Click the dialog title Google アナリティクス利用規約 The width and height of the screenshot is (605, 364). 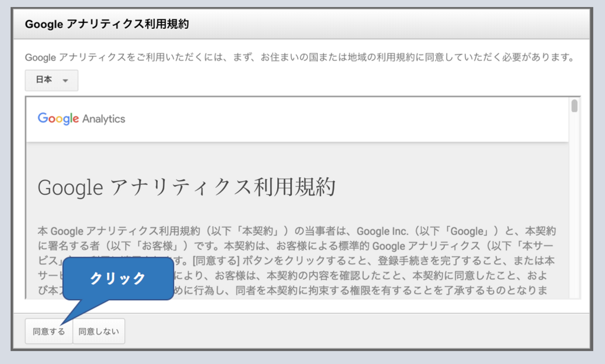pos(107,24)
